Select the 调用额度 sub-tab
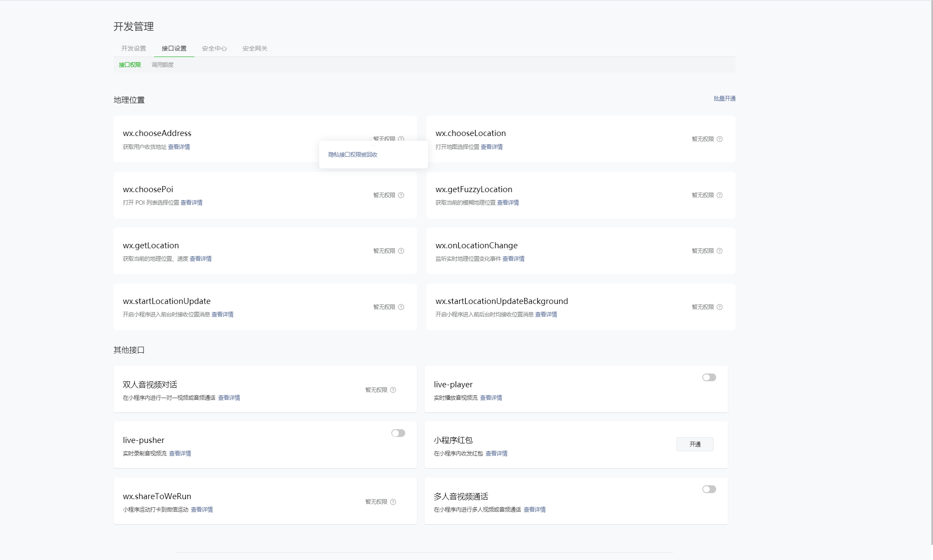Viewport: 933px width, 560px height. pyautogui.click(x=162, y=65)
